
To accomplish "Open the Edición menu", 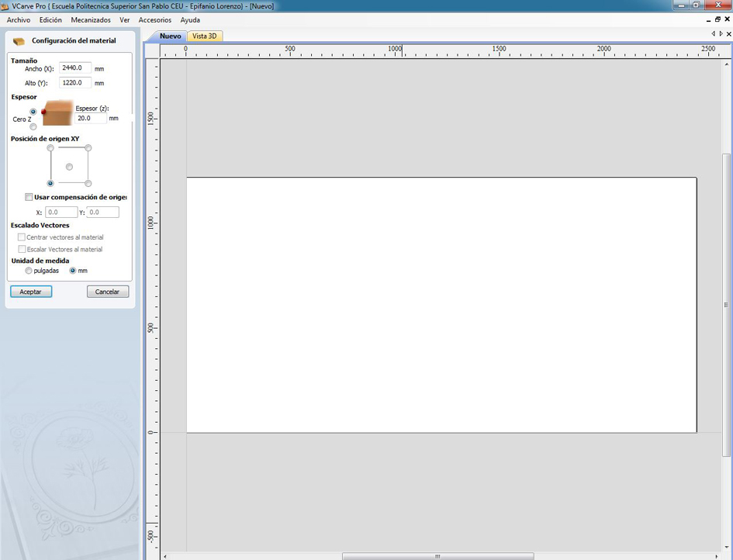I will (x=50, y=20).
